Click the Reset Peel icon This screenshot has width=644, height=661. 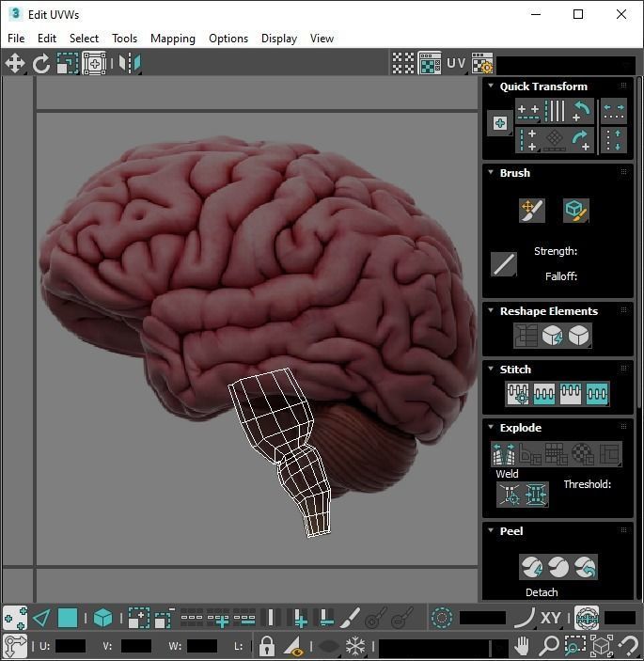point(585,567)
